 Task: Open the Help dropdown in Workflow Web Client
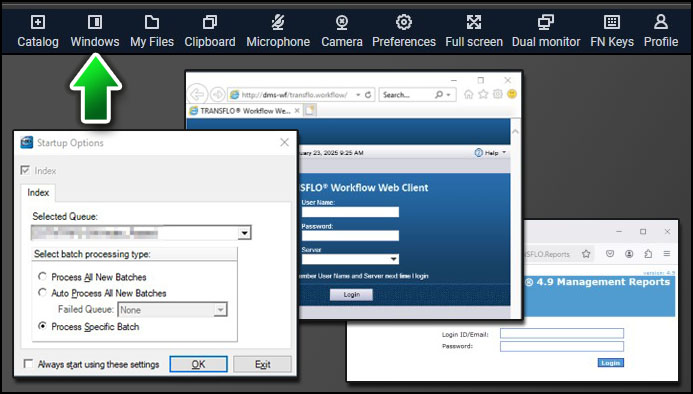(x=491, y=153)
